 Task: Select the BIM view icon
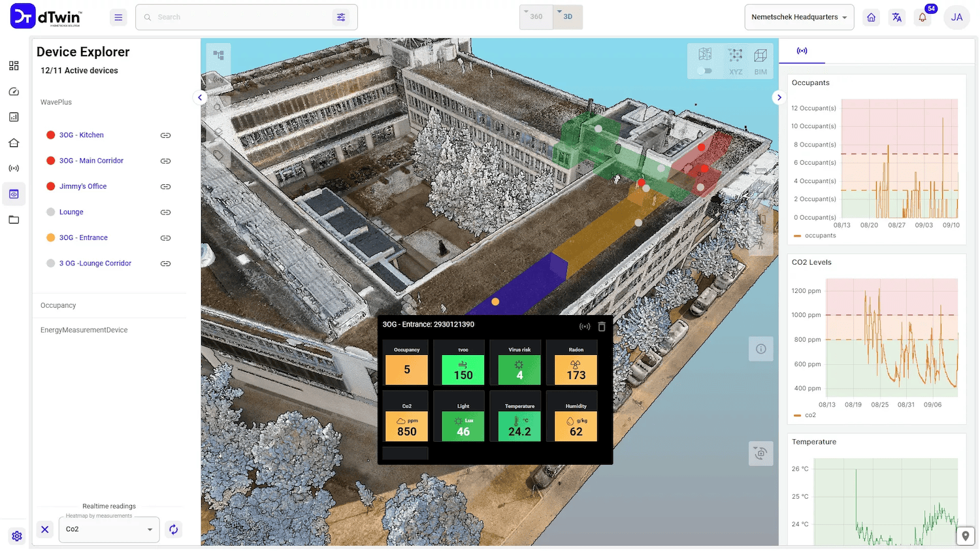tap(760, 61)
